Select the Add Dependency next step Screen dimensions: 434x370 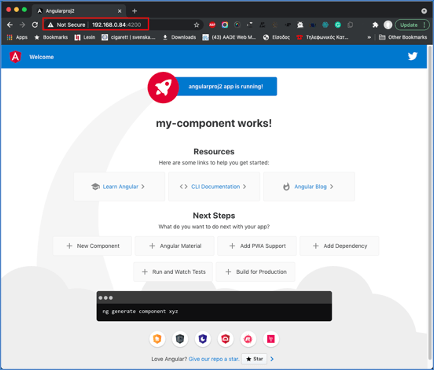339,246
